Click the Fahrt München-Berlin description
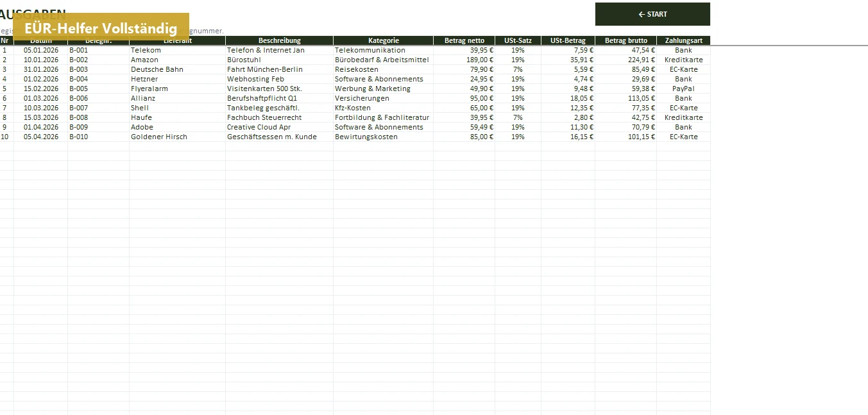Image resolution: width=868 pixels, height=415 pixels. click(x=280, y=69)
